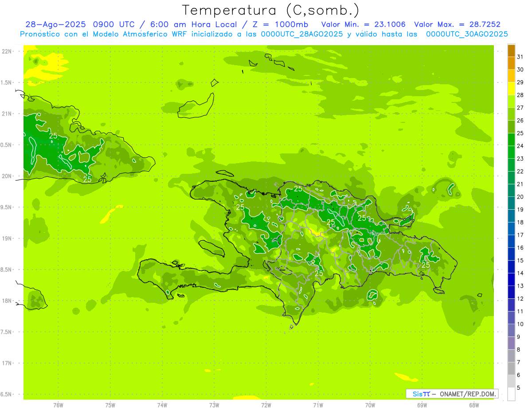The height and width of the screenshot is (411, 532).
Task: Click the '31' value on color scale
Action: 520,57
